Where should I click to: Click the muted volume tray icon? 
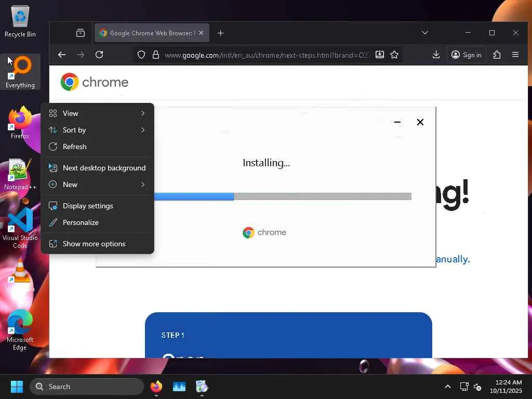[x=477, y=387]
